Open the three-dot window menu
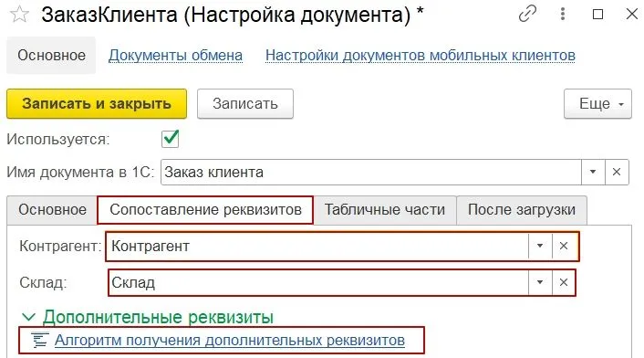 tap(563, 15)
